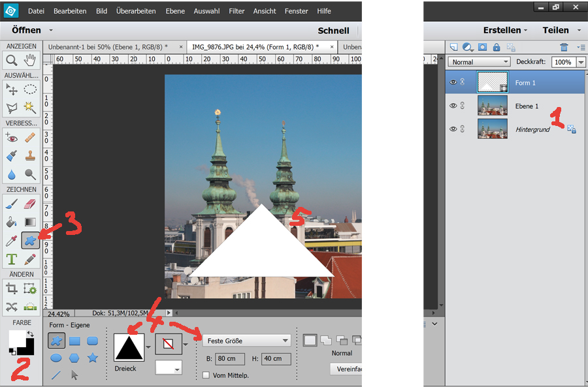Screen dimensions: 588x387
Task: Click the trash icon to delete layer
Action: tap(564, 47)
